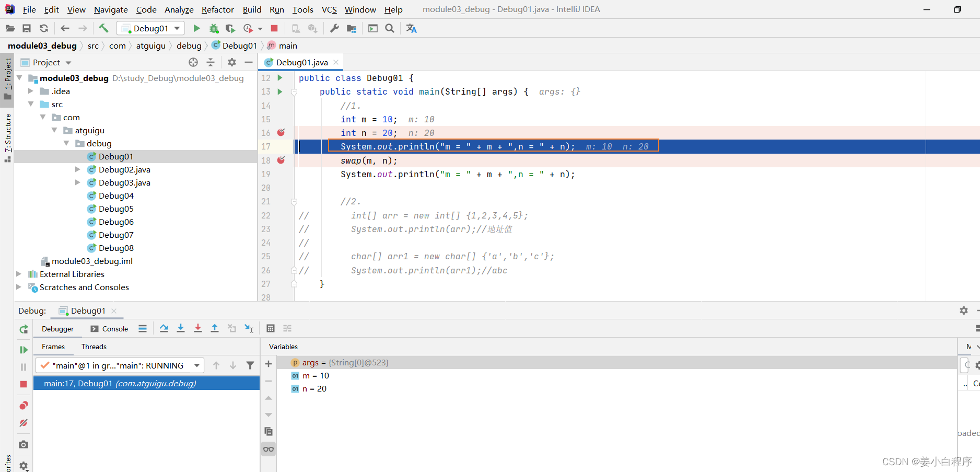This screenshot has height=472, width=980.
Task: Click Step Into blue down arrow
Action: point(181,328)
